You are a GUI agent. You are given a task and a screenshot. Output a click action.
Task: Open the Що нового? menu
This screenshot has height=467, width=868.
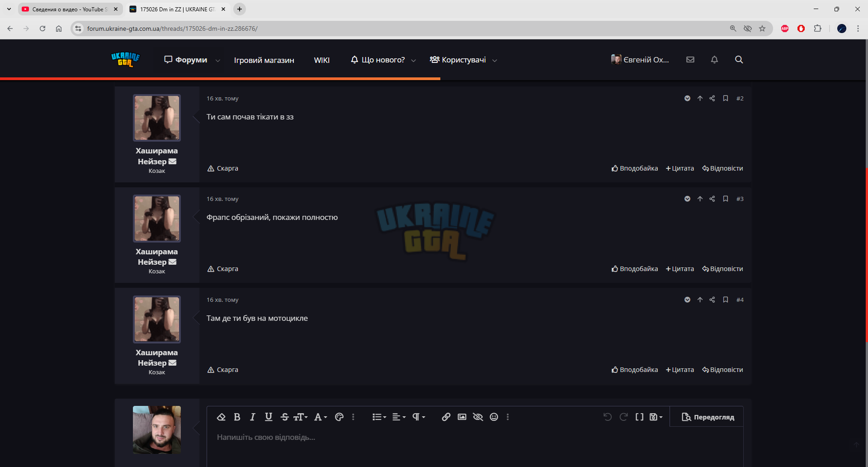(x=378, y=60)
